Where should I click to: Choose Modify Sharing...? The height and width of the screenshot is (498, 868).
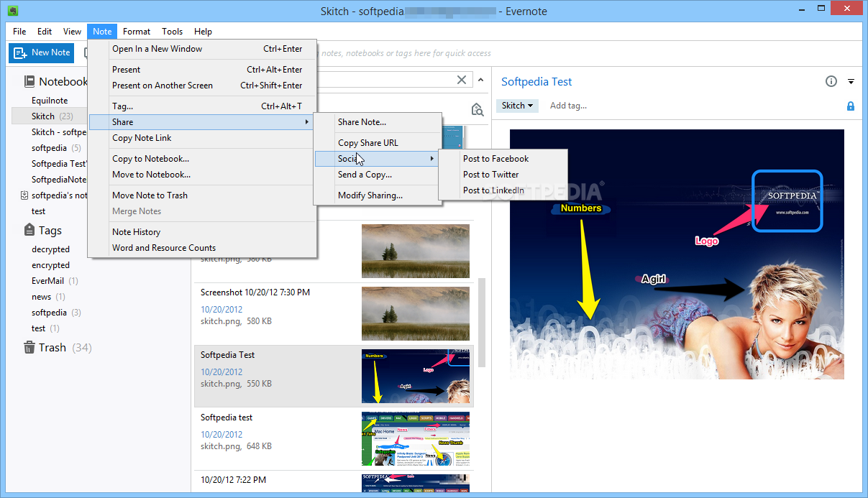point(378,195)
